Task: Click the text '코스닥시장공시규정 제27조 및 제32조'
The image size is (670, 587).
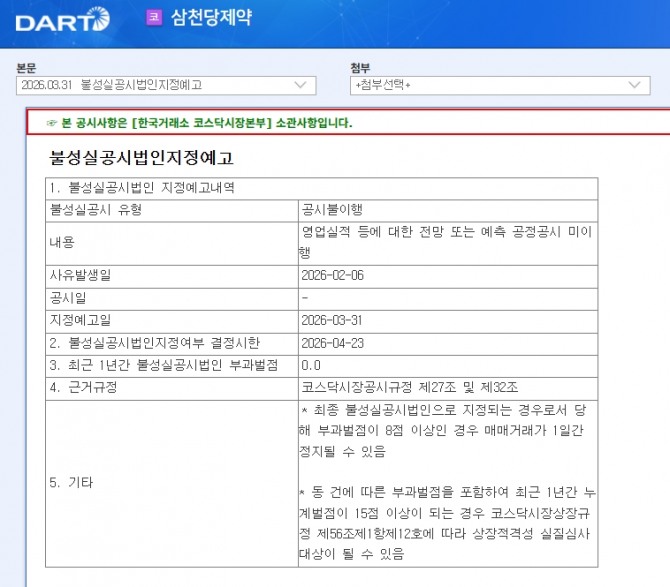Action: pyautogui.click(x=409, y=387)
